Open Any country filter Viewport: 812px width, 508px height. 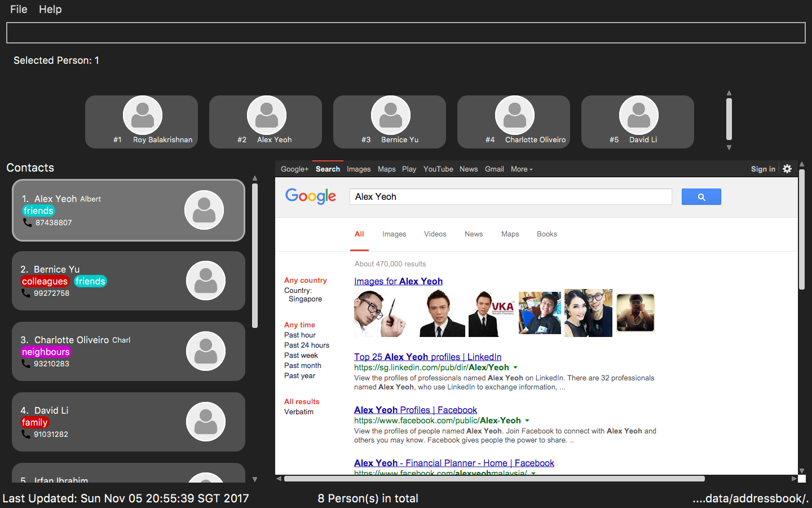click(306, 280)
